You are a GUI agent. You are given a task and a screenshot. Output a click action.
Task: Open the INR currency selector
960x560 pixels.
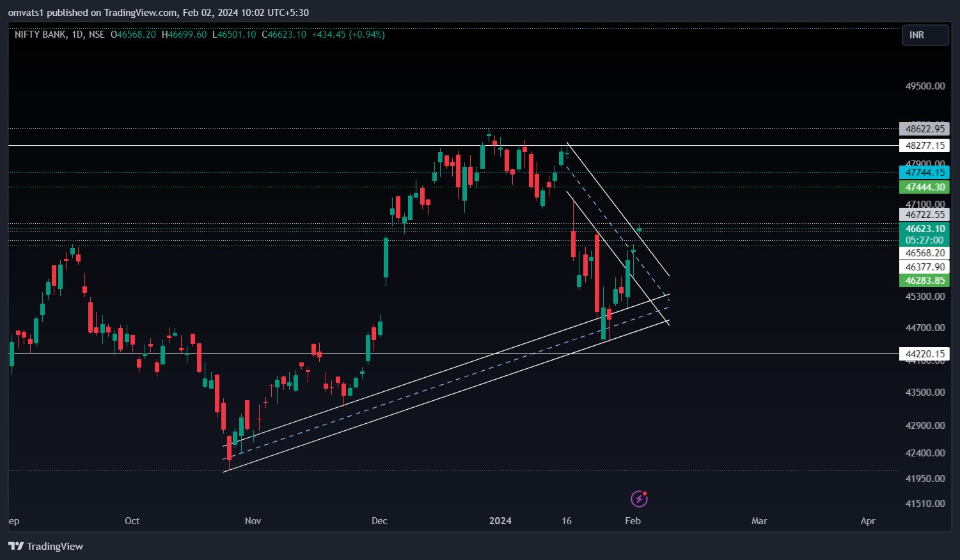[925, 35]
